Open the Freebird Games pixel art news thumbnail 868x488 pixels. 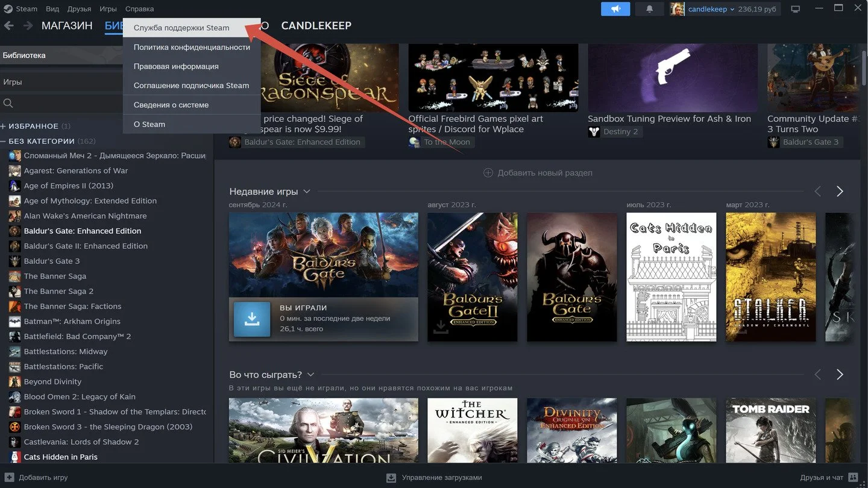tap(493, 78)
